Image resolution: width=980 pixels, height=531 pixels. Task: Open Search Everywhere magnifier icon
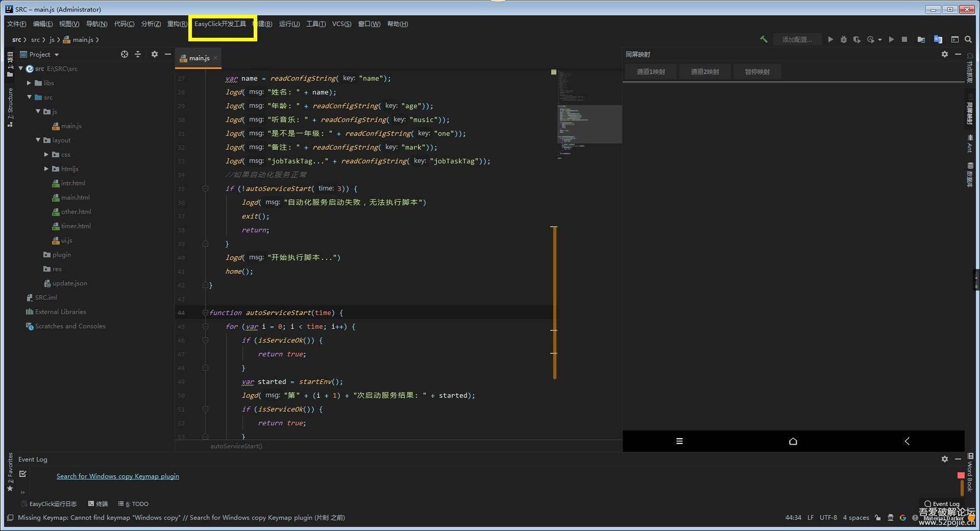968,39
